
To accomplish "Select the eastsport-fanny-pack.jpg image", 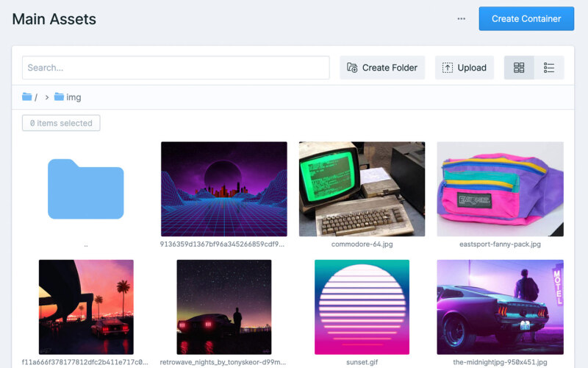I will pos(500,189).
